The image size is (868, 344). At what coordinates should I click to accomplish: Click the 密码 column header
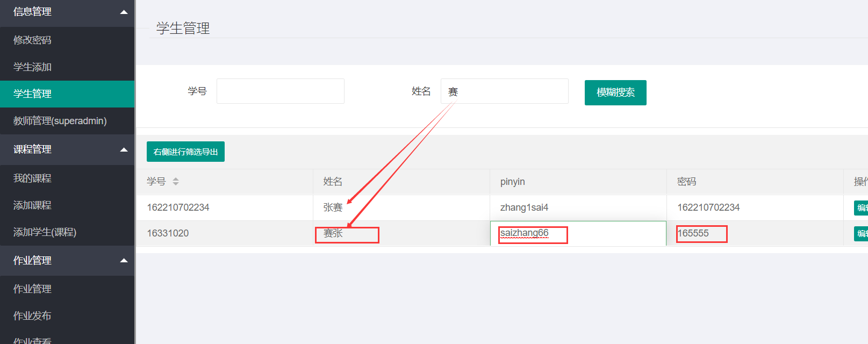point(755,182)
